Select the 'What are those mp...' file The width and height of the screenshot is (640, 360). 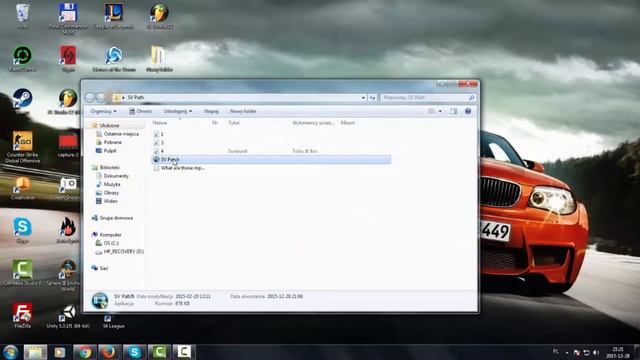click(179, 168)
